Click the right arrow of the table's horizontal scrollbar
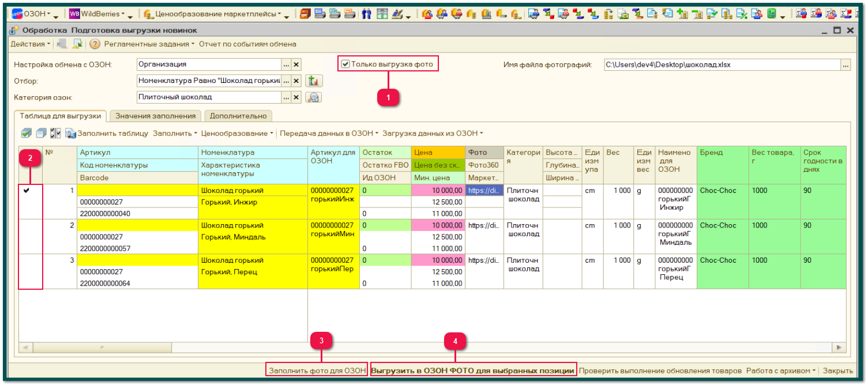 click(840, 347)
